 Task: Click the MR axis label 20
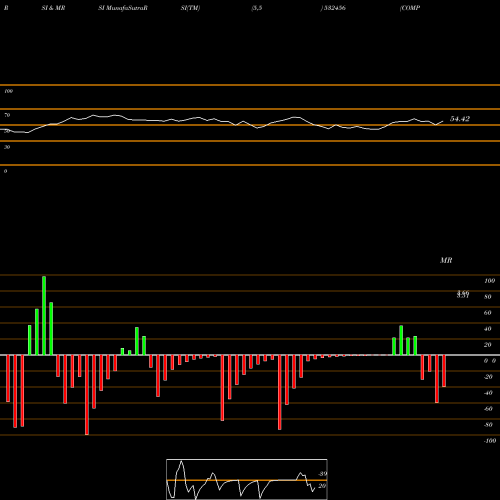tap(488, 345)
